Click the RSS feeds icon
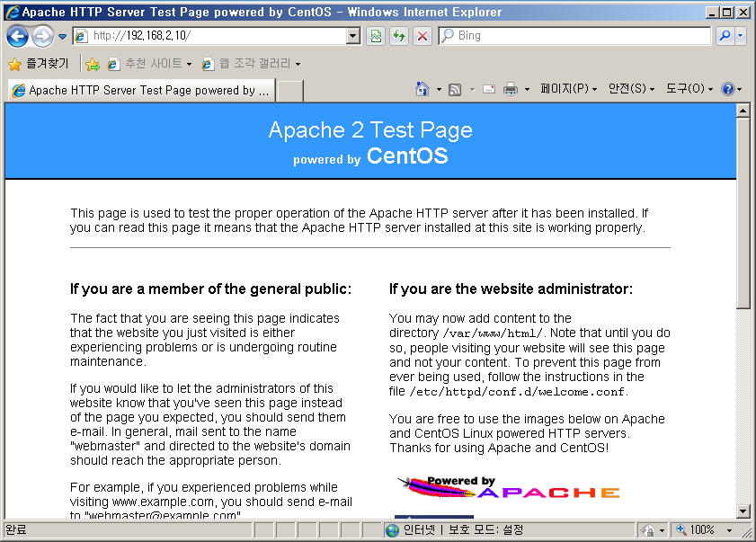This screenshot has height=542, width=756. tap(455, 89)
